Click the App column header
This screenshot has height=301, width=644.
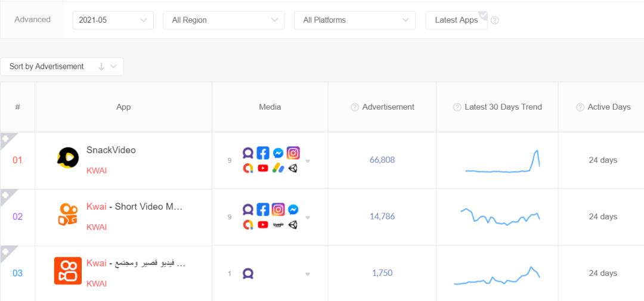coord(123,107)
